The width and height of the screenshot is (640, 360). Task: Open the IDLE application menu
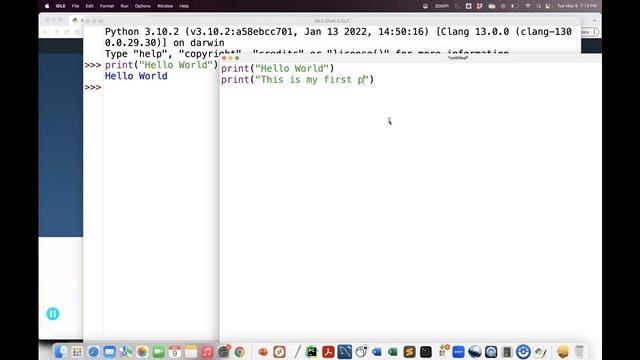(60, 6)
